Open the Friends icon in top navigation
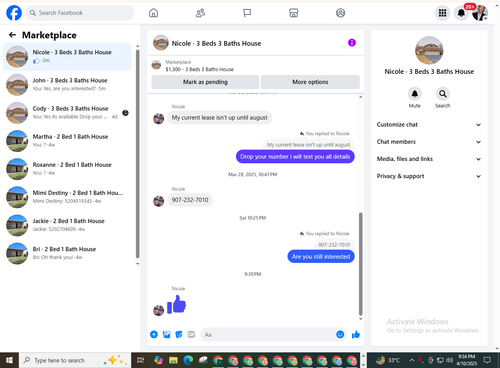Screen dimensions: 500x368 [x=200, y=13]
